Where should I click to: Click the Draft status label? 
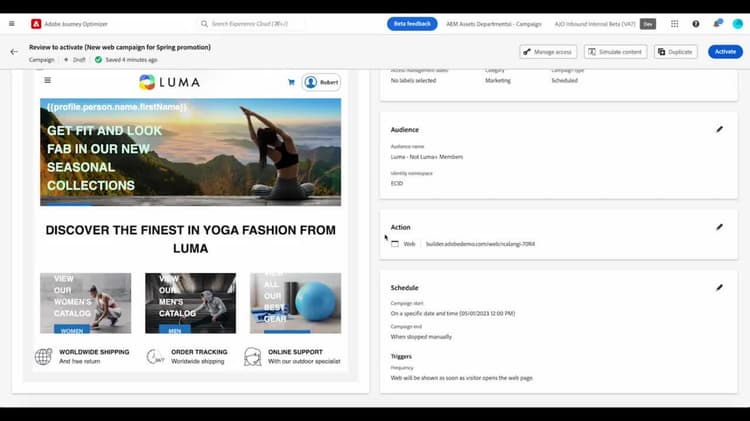click(79, 60)
